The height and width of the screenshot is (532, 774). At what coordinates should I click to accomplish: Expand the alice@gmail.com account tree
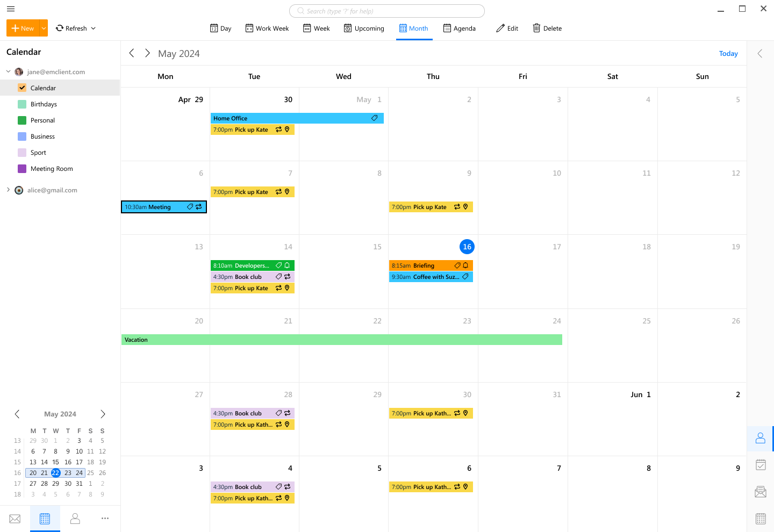pos(8,190)
